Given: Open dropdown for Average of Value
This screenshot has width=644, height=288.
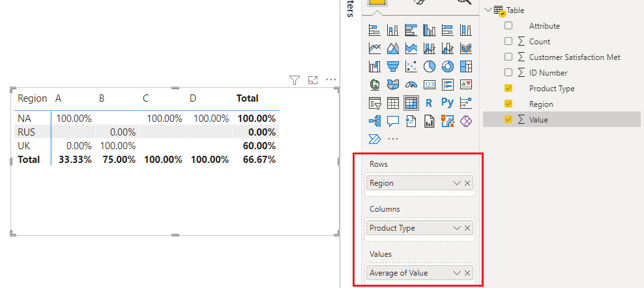Looking at the screenshot, I should click(456, 273).
